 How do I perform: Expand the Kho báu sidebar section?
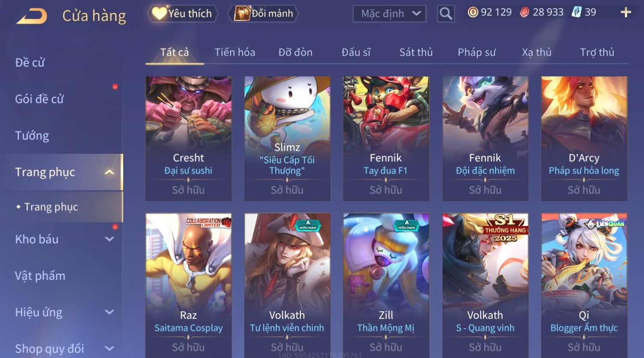109,239
